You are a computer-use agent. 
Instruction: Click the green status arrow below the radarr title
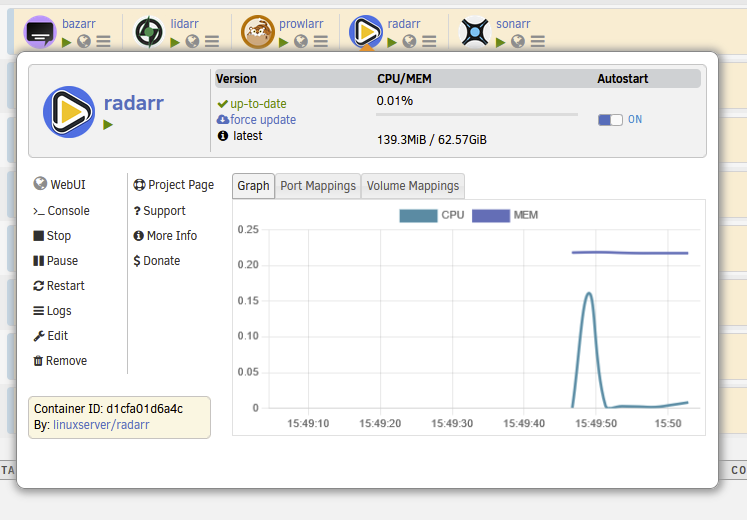pyautogui.click(x=108, y=125)
